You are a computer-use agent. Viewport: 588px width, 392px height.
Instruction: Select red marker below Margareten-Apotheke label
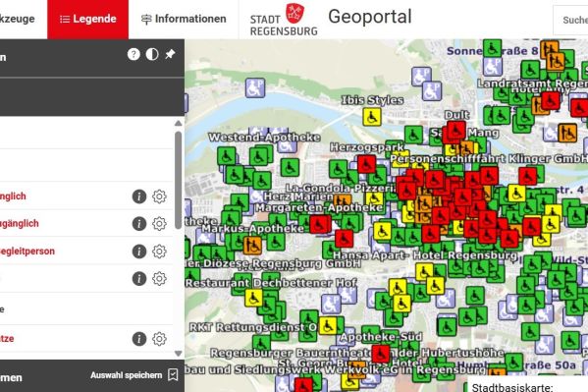point(320,225)
